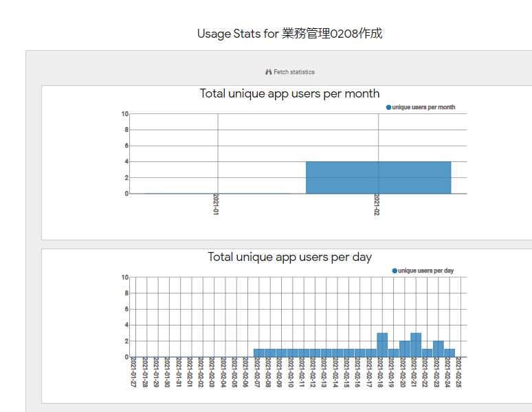Toggle the 'unique users per month' legend label
The image size is (532, 412).
(x=423, y=107)
